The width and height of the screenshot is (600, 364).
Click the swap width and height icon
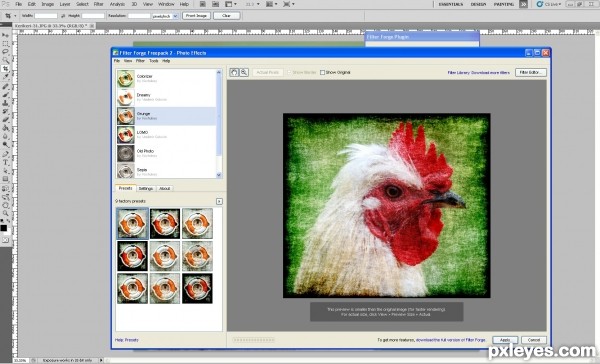64,16
